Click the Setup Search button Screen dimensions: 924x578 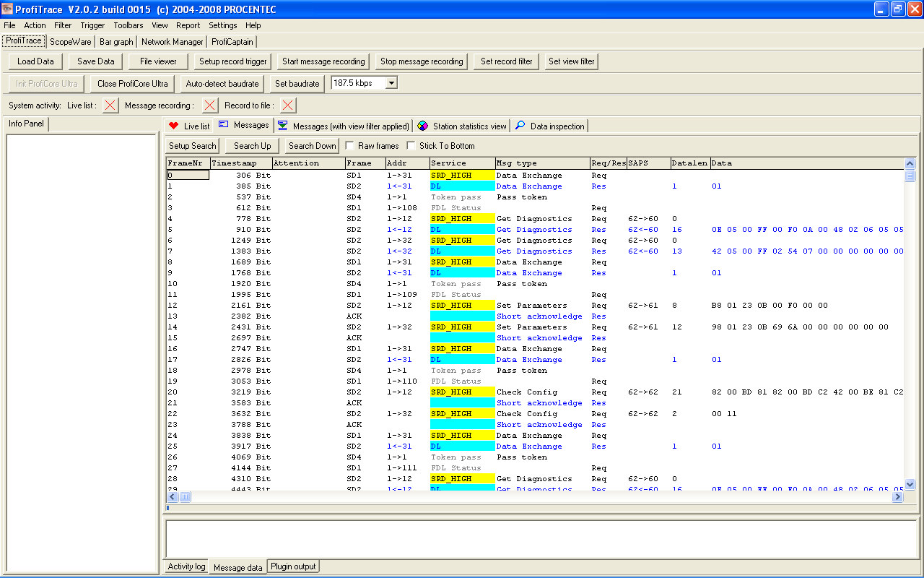point(193,146)
